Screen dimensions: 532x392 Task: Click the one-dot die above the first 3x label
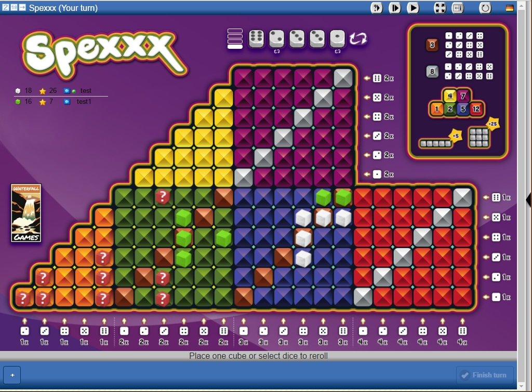pyautogui.click(x=243, y=331)
